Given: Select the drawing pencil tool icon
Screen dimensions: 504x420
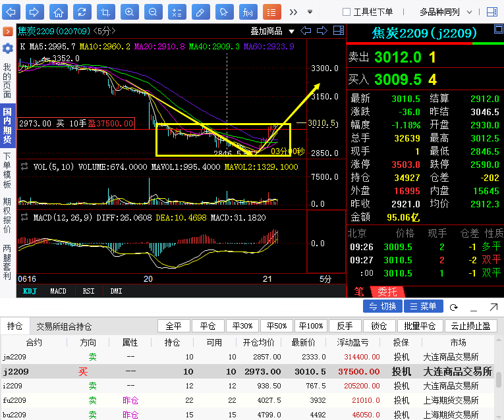Looking at the screenshot, I should click(200, 12).
